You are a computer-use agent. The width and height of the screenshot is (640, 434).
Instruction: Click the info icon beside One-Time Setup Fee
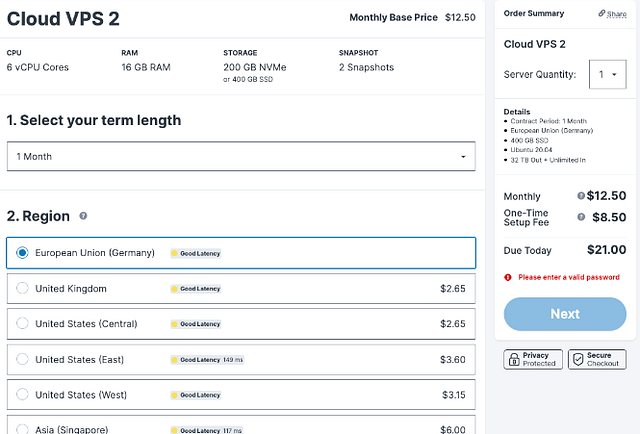coord(581,217)
